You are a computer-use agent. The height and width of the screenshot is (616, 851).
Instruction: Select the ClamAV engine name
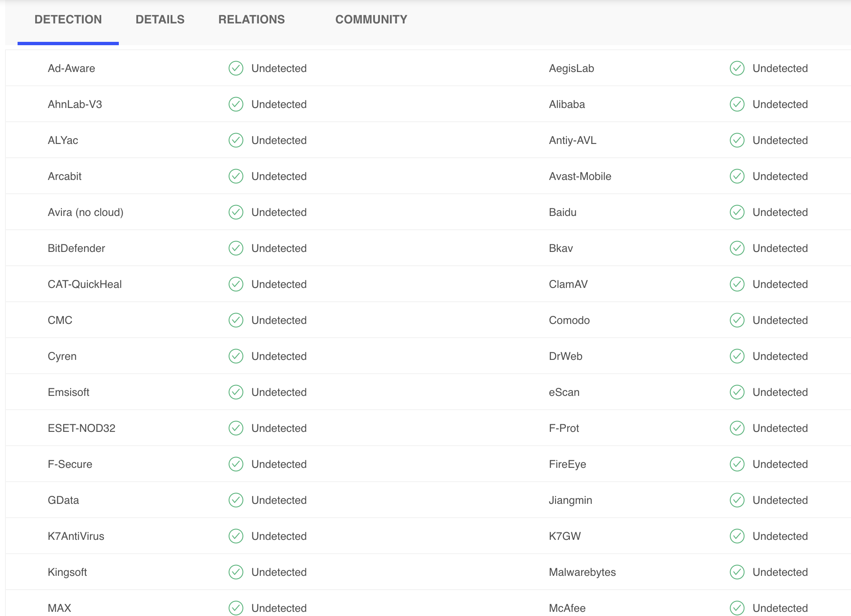click(568, 284)
